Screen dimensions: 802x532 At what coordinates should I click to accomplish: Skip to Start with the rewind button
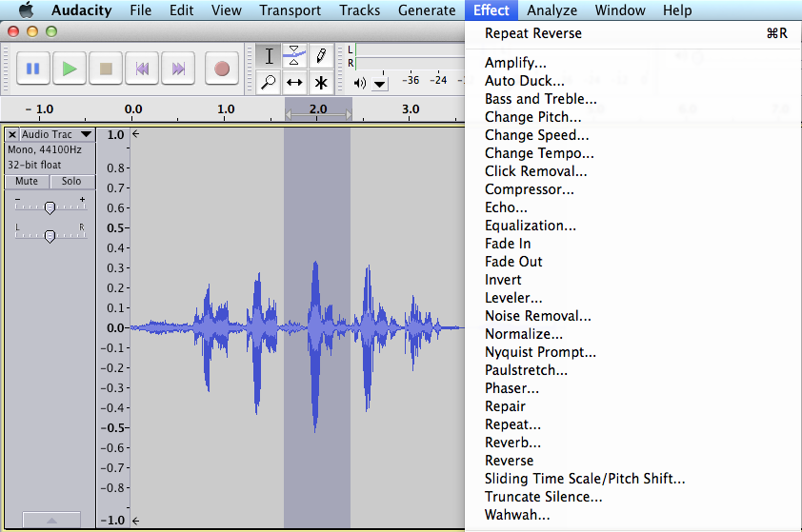coord(142,68)
